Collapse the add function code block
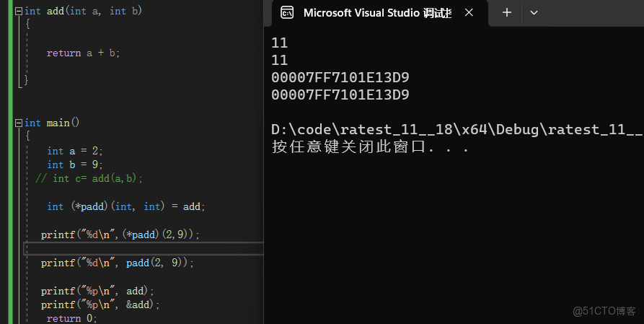Screen dimensions: 644x324 pyautogui.click(x=19, y=12)
